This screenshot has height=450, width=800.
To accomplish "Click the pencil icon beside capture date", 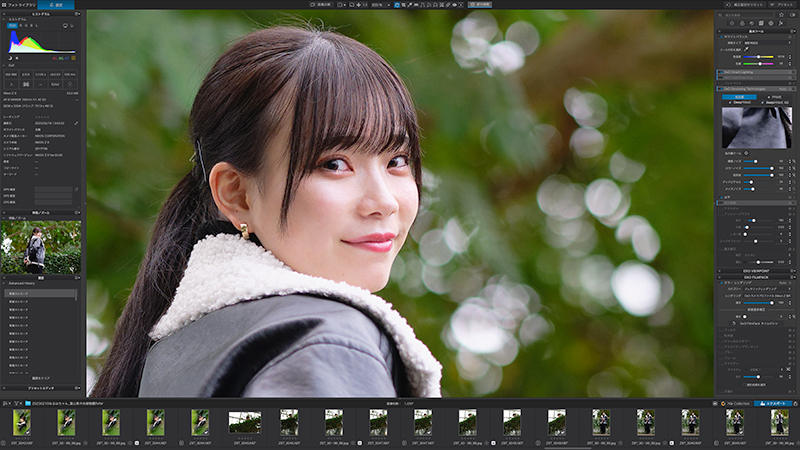I will (76, 123).
